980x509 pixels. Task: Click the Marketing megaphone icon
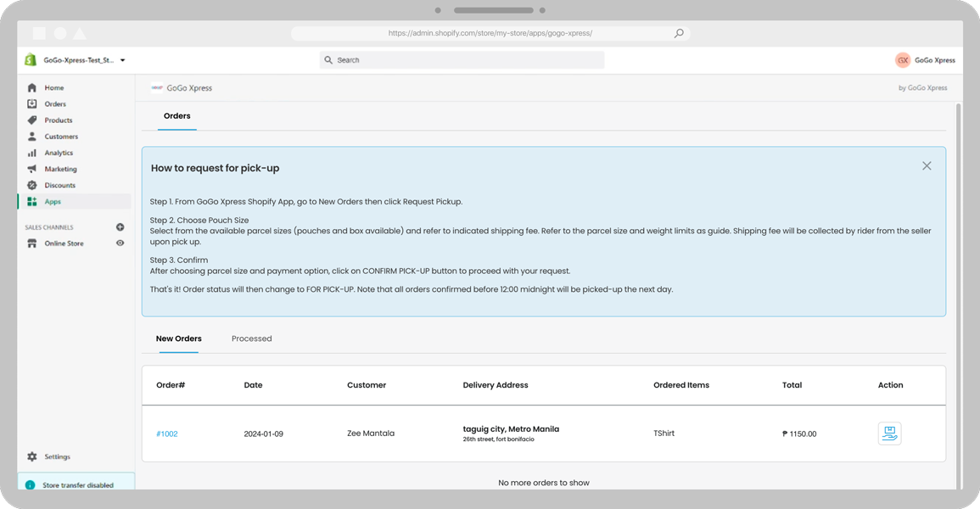pyautogui.click(x=32, y=169)
